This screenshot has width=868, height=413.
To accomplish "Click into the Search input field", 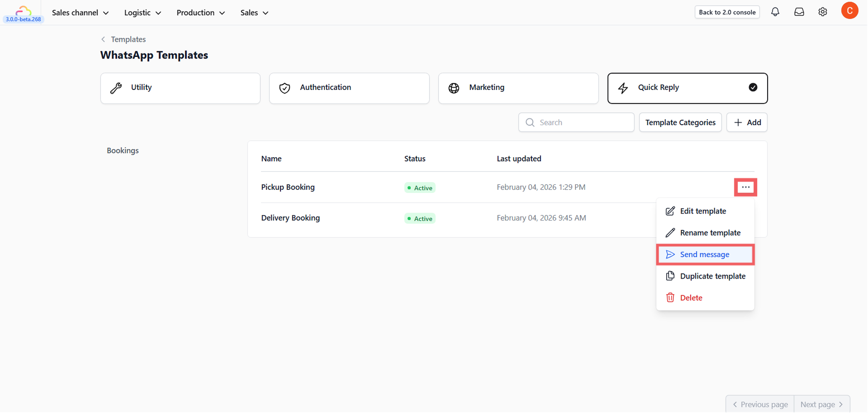I will point(576,122).
